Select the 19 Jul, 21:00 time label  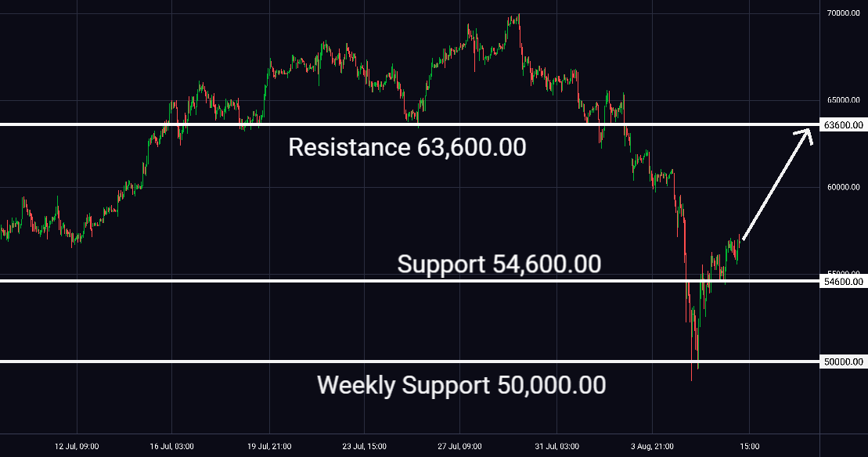click(269, 446)
